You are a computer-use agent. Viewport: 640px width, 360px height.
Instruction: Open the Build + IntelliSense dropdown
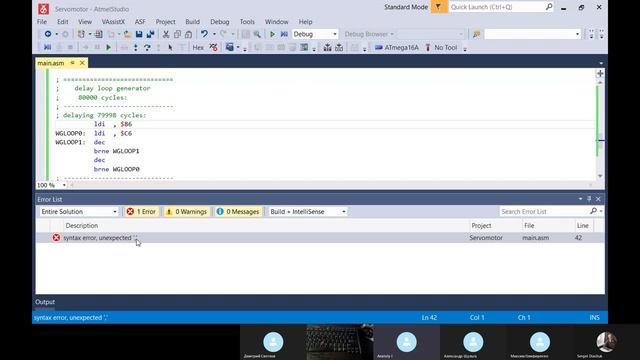point(343,211)
